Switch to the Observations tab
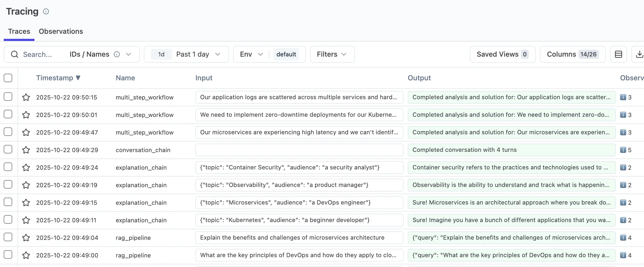Viewport: 644px width, 267px height. pyautogui.click(x=61, y=31)
